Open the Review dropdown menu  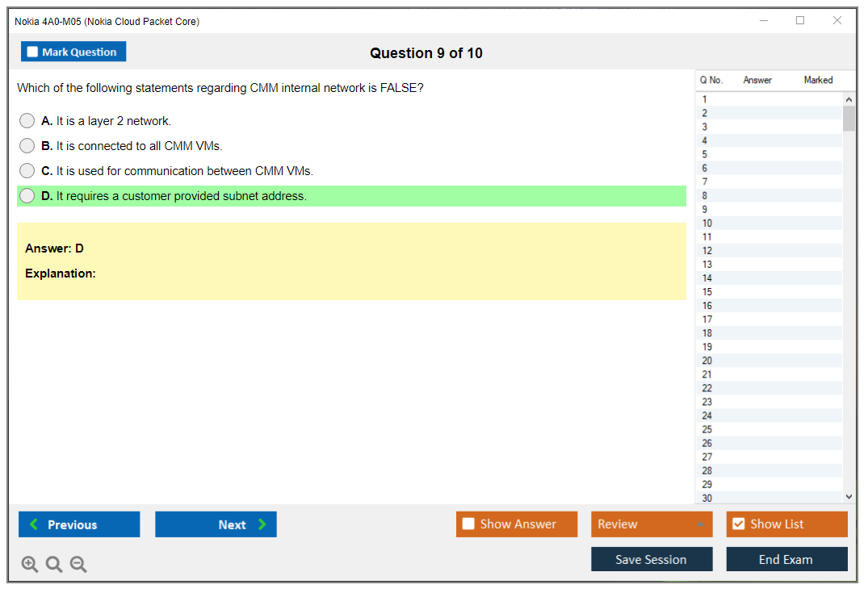[700, 524]
